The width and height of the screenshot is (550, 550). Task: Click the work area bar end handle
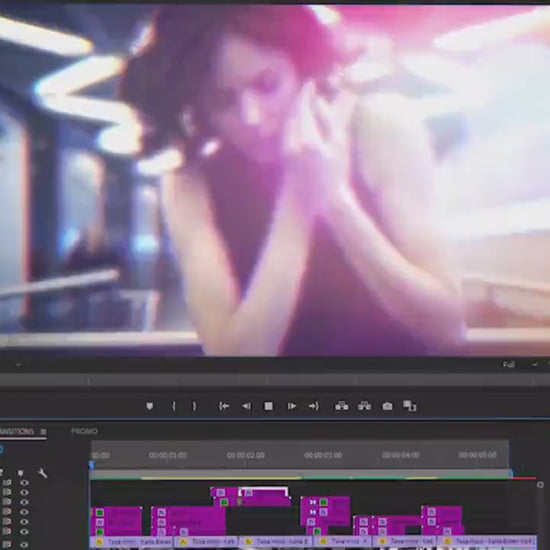[x=511, y=474]
